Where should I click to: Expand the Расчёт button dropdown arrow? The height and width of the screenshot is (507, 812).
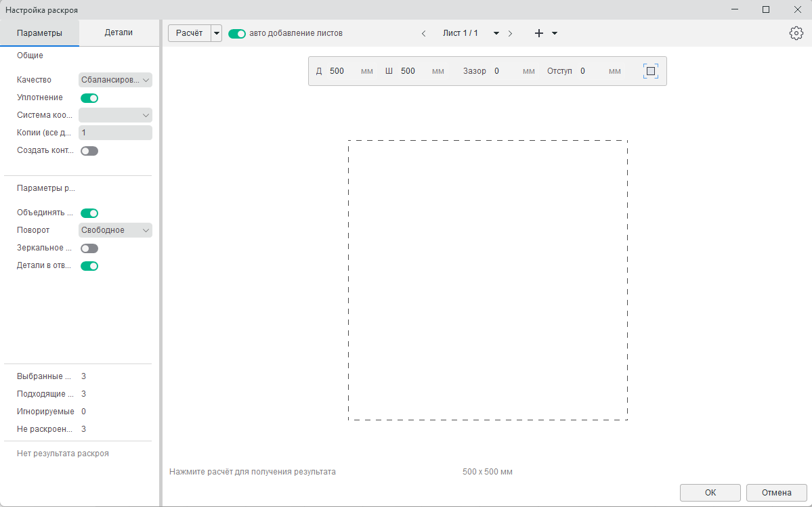[217, 33]
